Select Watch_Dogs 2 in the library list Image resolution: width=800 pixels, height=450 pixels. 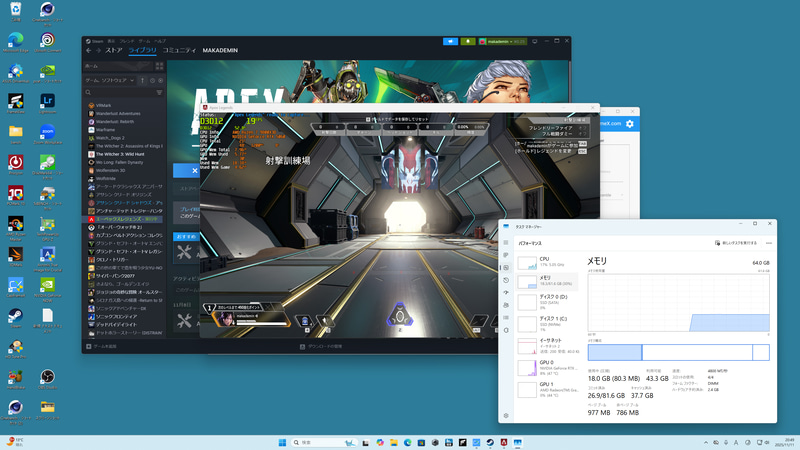click(x=110, y=138)
